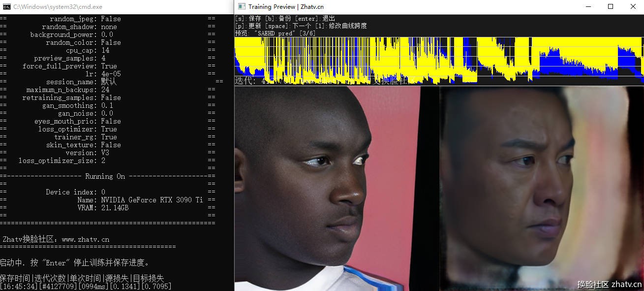Screen dimensions: 644x291
Task: Click the "background_power: 0.0" line
Action: [71, 34]
